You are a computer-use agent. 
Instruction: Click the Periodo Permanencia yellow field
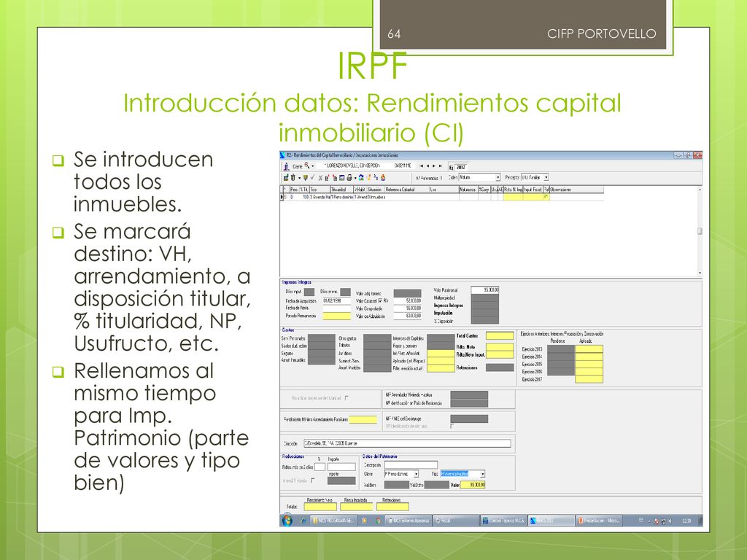[x=336, y=316]
